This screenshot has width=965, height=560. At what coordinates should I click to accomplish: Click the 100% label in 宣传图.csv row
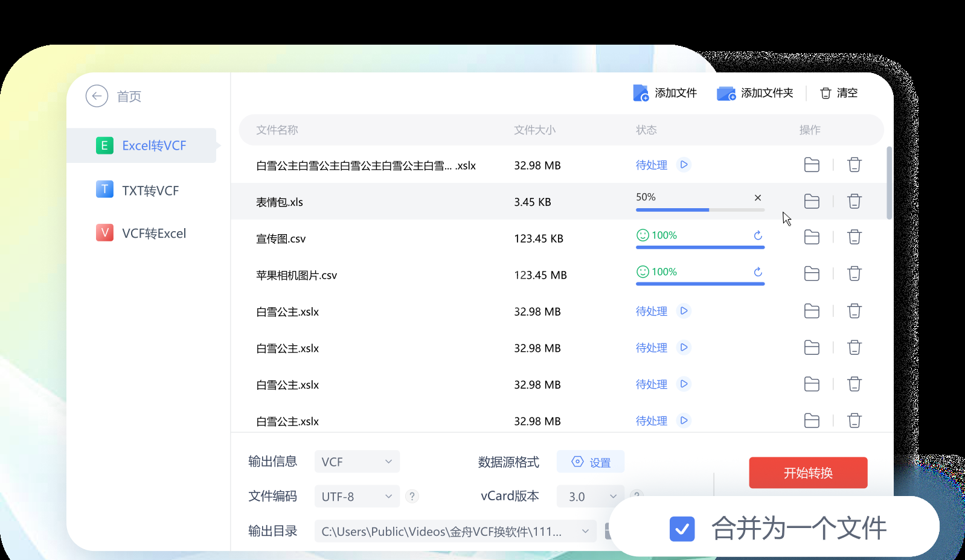[664, 235]
